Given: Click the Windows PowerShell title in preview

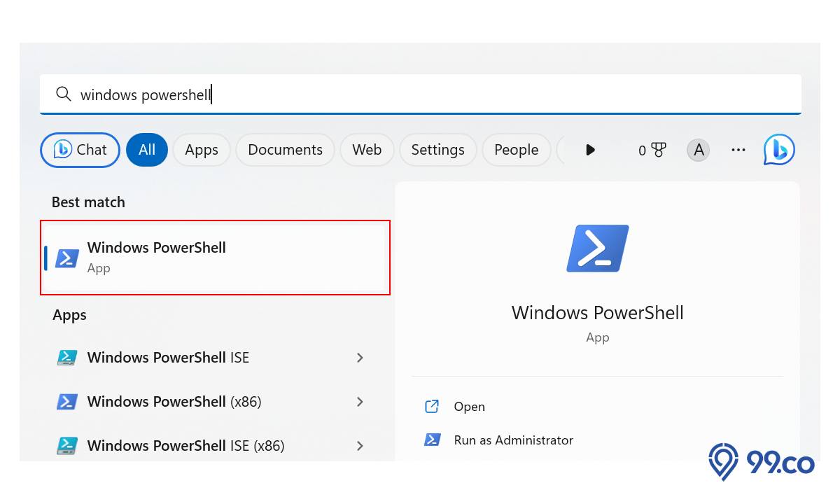Looking at the screenshot, I should pos(597,312).
